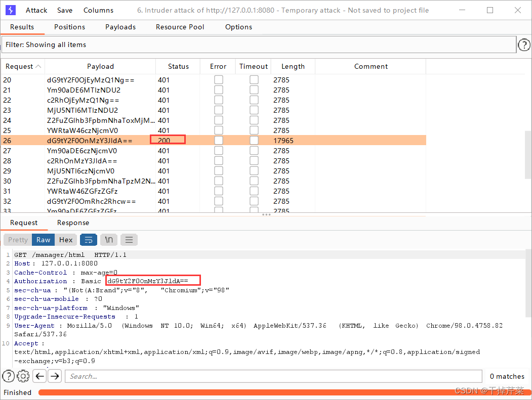Screen dimensions: 532x400
Task: Sort by Request column ascending arrow
Action: pos(38,66)
